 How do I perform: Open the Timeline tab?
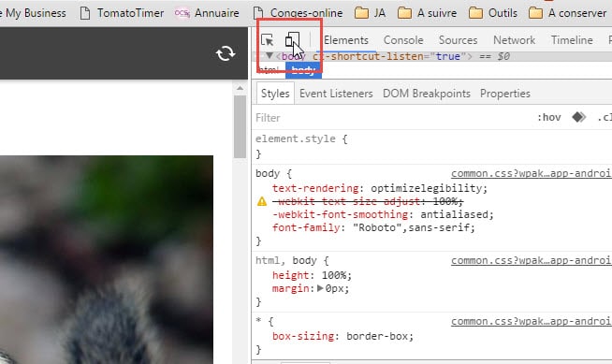[572, 40]
